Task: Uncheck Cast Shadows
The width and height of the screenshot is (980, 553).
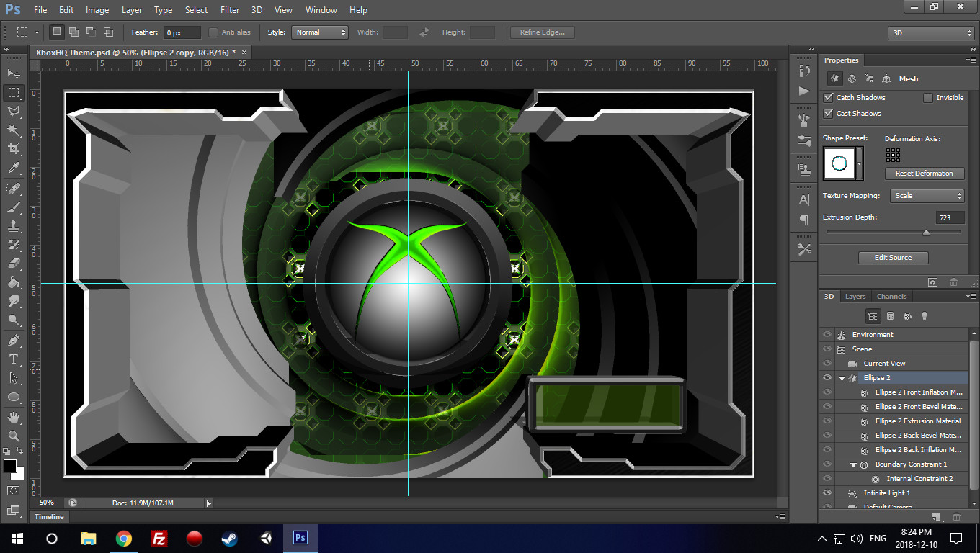Action: click(x=829, y=113)
